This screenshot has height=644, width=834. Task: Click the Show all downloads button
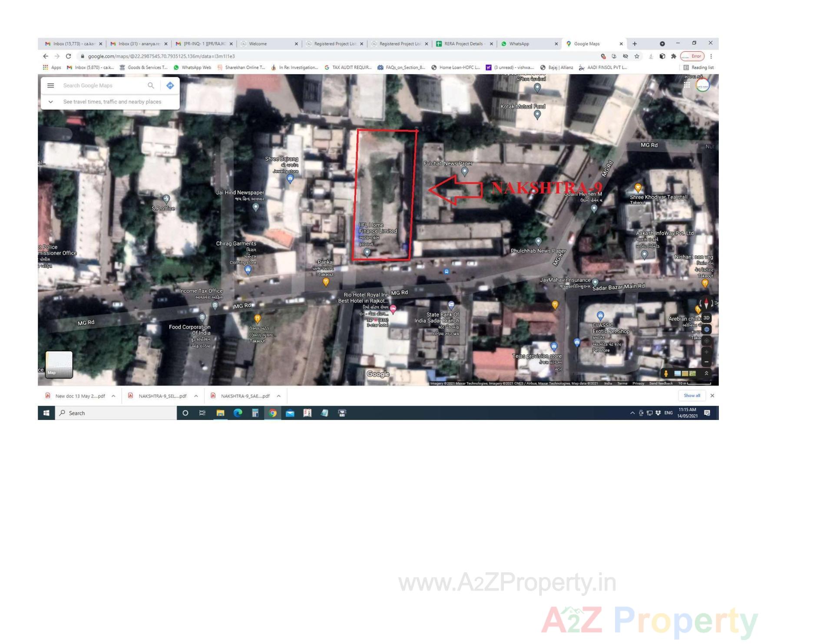pos(692,396)
